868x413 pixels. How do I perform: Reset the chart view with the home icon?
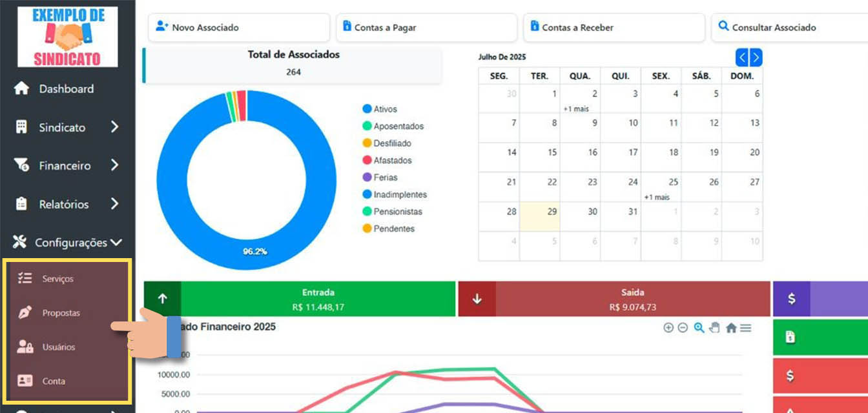point(730,328)
